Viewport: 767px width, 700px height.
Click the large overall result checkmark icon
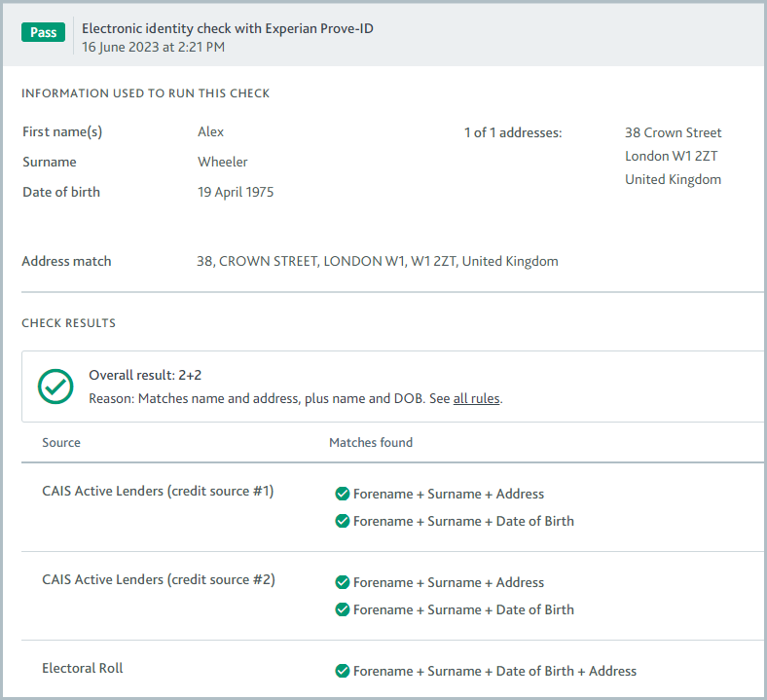55,387
